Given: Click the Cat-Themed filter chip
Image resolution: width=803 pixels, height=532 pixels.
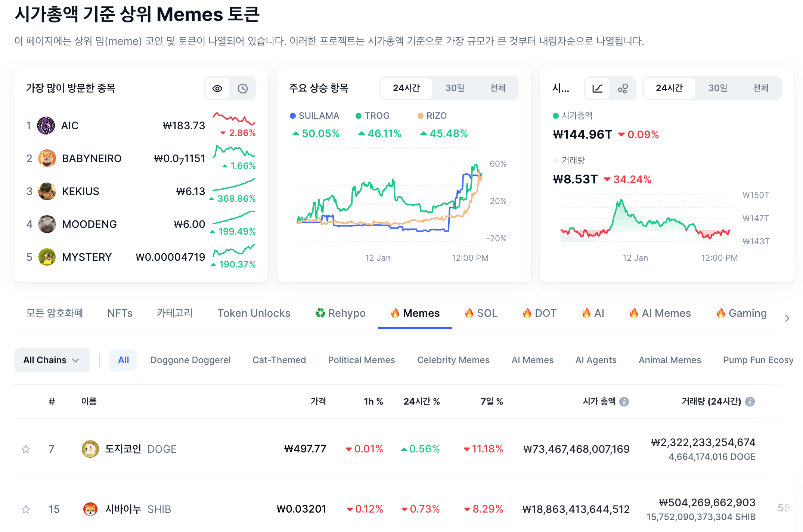Looking at the screenshot, I should click(279, 360).
